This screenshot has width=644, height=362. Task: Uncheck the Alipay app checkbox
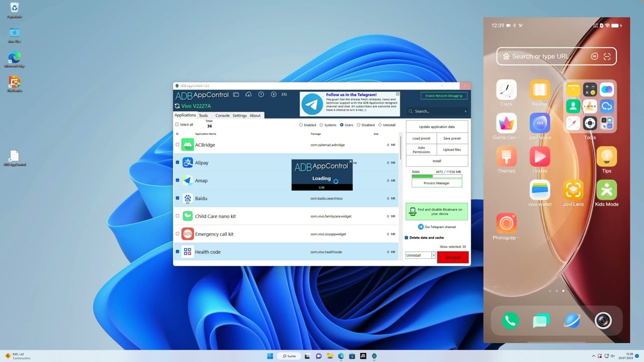tap(178, 162)
